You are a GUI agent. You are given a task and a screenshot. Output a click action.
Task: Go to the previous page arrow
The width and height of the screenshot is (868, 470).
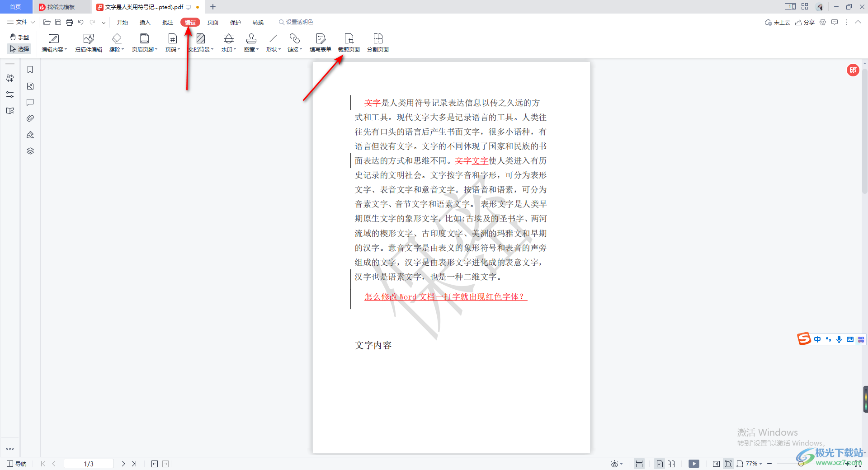(54, 464)
